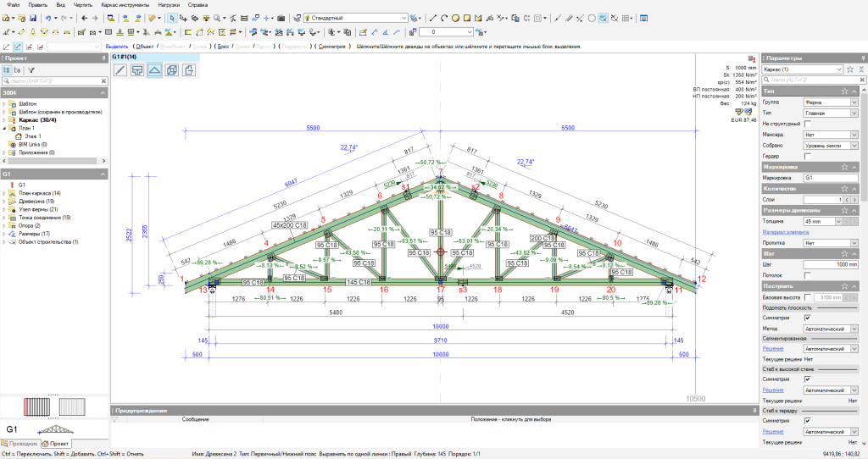Click the Симметрия selection option
Screen dimensions: 868x459
click(x=333, y=47)
